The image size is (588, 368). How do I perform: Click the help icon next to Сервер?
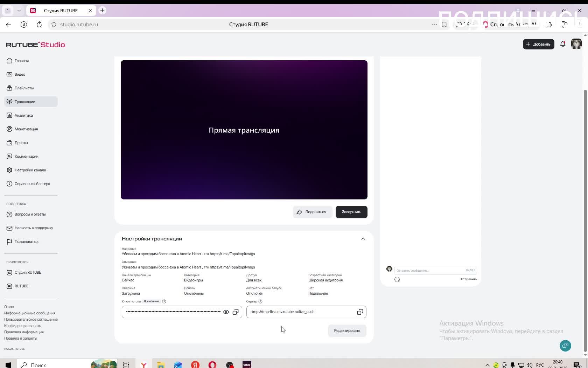[x=260, y=301]
